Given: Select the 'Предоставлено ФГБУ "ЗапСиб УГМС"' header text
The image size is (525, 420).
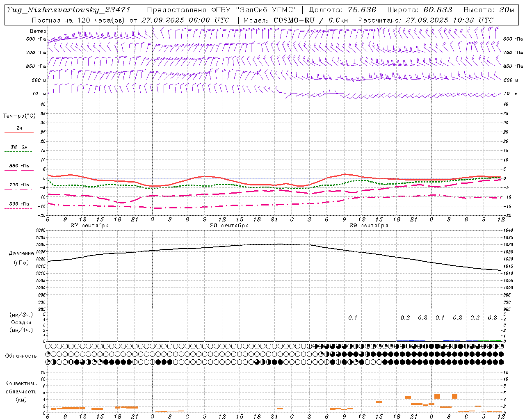Looking at the screenshot, I should pyautogui.click(x=222, y=10).
